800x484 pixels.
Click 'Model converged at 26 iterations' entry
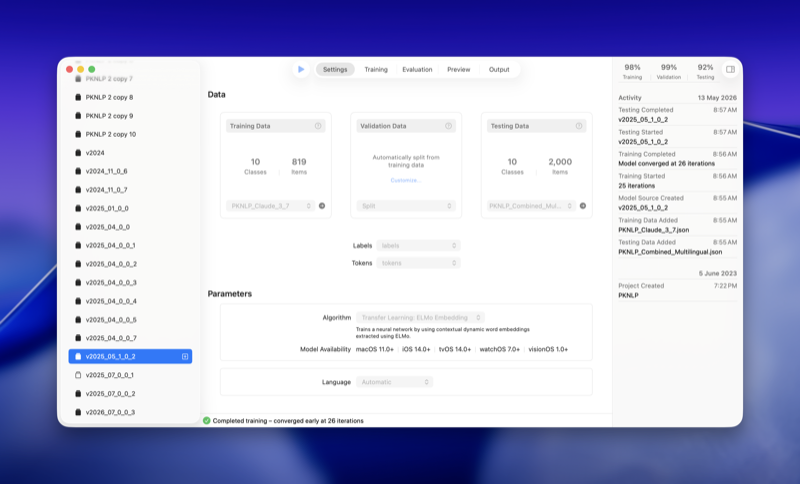(678, 159)
